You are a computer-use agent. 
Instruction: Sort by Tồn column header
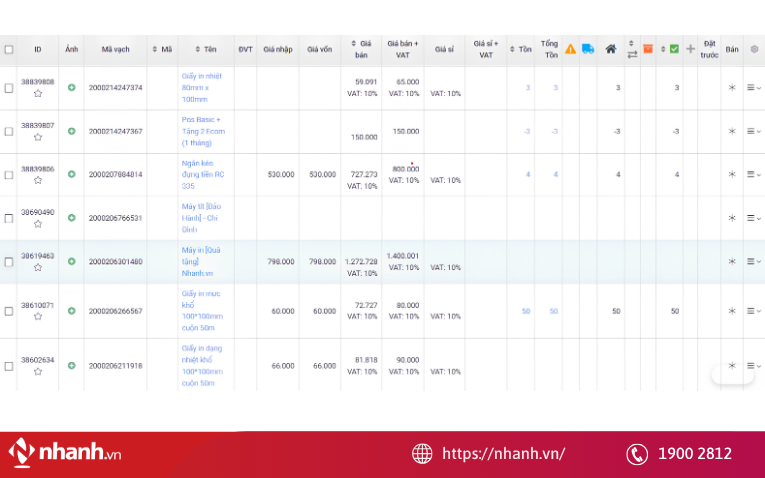pyautogui.click(x=521, y=49)
